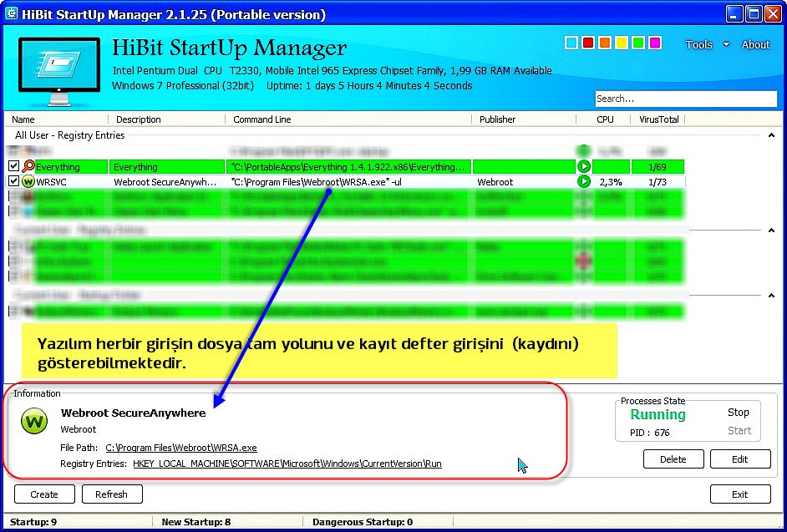Image resolution: width=787 pixels, height=532 pixels.
Task: Click the Refresh button
Action: coord(111,494)
